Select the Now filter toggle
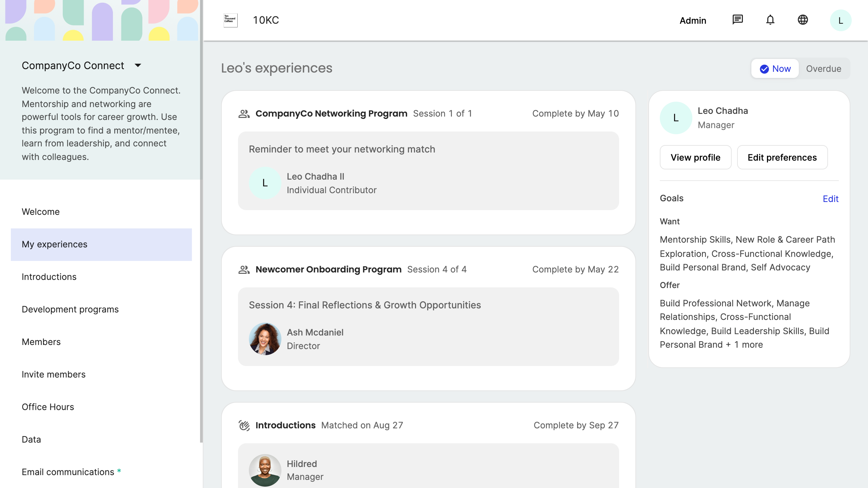 tap(775, 69)
